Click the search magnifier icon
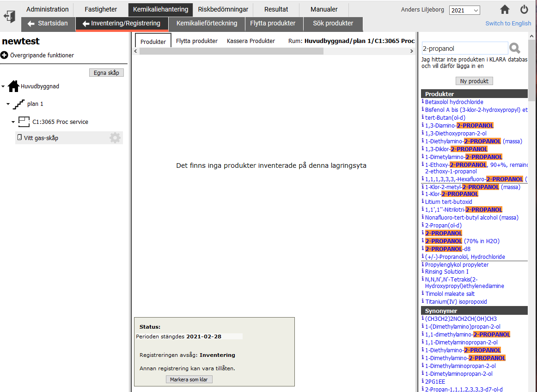The width and height of the screenshot is (537, 392). point(515,48)
